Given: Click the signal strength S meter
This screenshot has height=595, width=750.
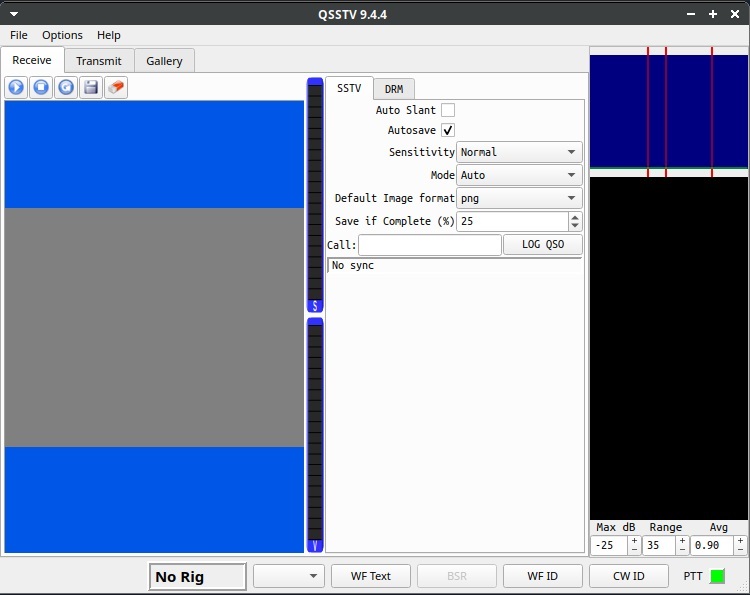Looking at the screenshot, I should click(315, 195).
